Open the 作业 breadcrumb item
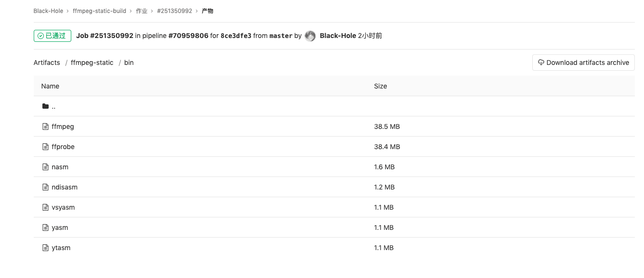The width and height of the screenshot is (644, 278). coord(142,11)
